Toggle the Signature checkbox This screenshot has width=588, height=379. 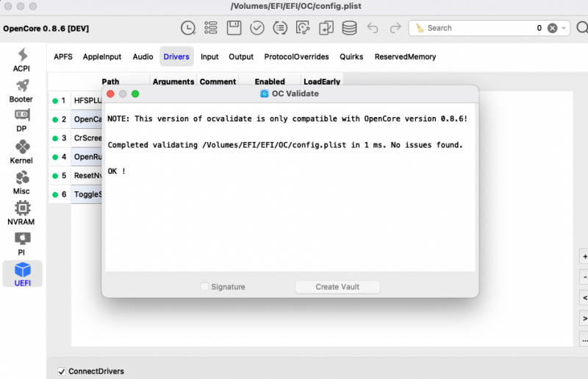[204, 286]
